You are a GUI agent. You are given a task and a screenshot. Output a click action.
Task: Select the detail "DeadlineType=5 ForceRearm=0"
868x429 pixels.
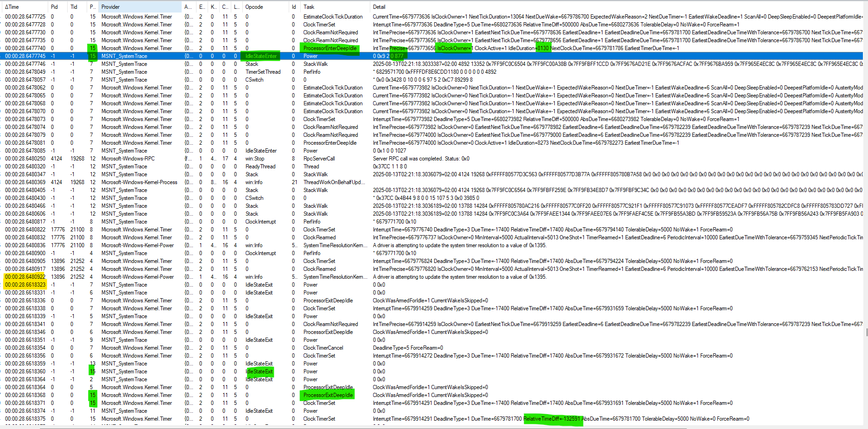pos(408,348)
